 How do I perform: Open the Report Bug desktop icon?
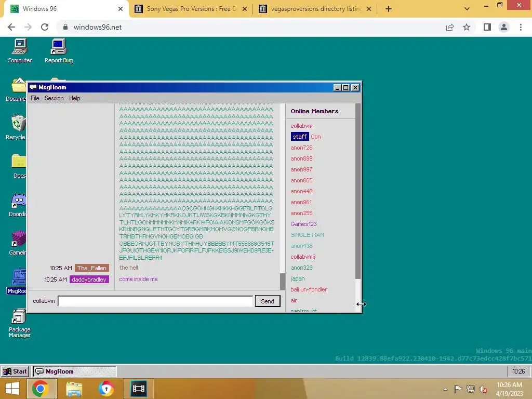click(x=59, y=51)
